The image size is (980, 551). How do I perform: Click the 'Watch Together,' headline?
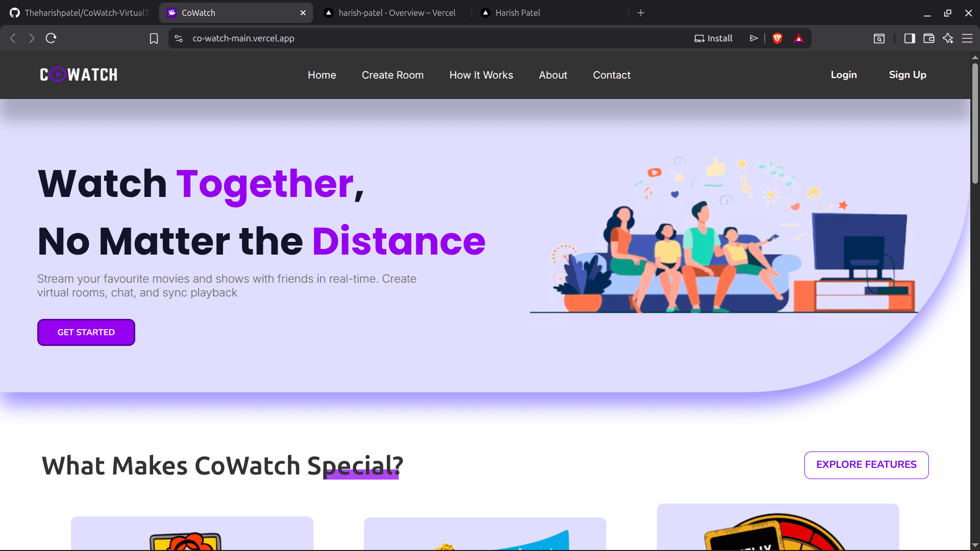(x=201, y=184)
